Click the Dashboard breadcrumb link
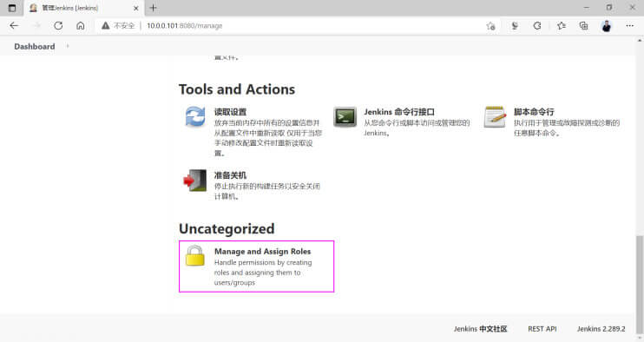The width and height of the screenshot is (644, 342). pyautogui.click(x=35, y=46)
